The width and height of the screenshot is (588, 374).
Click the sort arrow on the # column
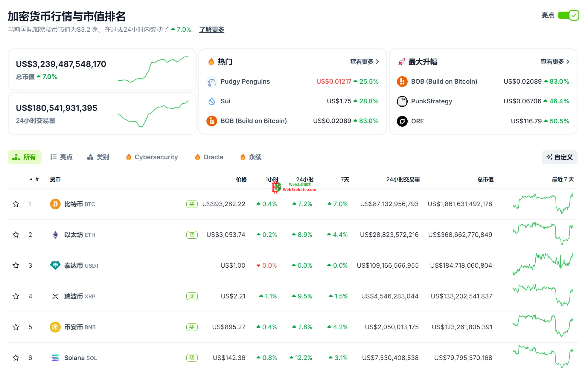tap(31, 179)
